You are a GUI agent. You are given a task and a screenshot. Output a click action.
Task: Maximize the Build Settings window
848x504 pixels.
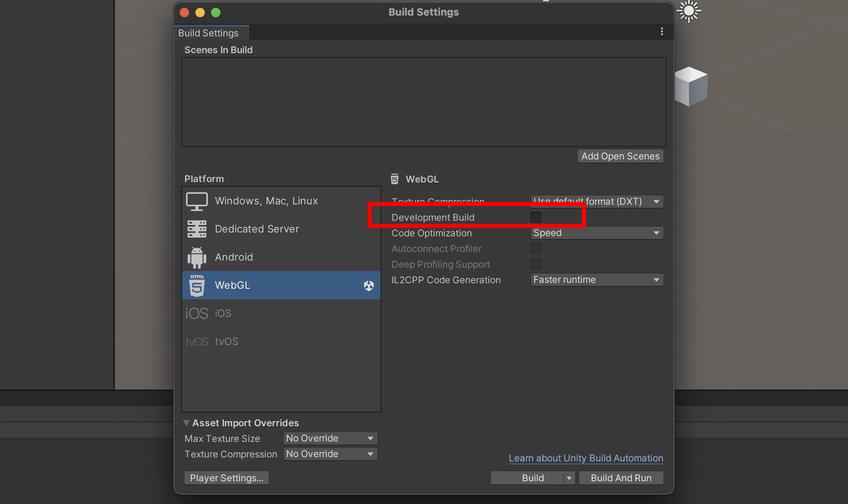coord(216,13)
